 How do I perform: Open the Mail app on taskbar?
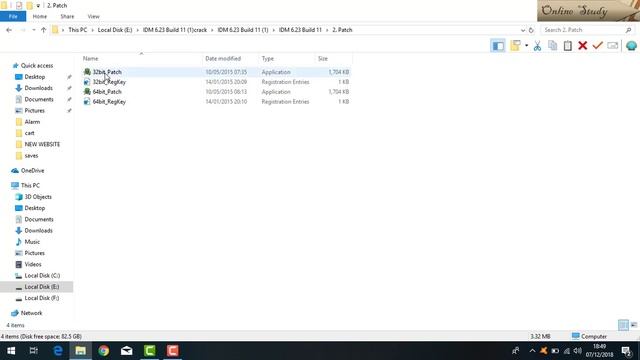pos(127,351)
